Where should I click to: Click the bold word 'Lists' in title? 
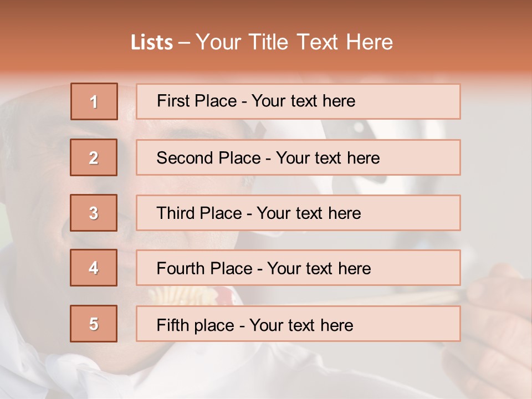[152, 43]
